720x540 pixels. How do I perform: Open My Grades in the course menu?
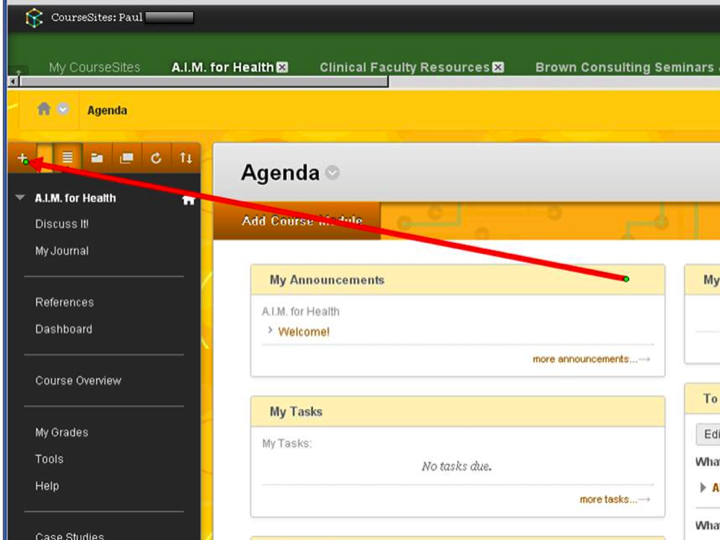click(62, 432)
